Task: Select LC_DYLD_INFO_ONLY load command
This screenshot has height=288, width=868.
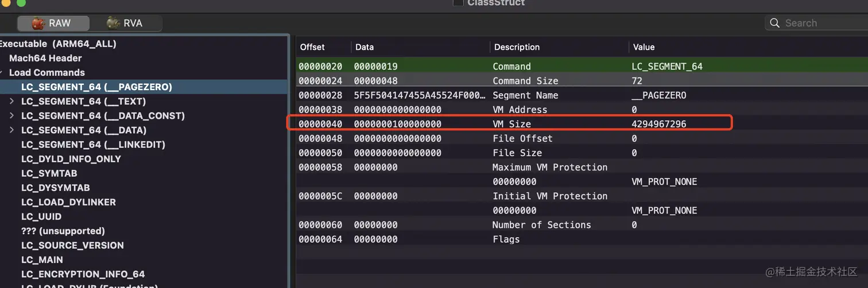Action: click(x=71, y=159)
